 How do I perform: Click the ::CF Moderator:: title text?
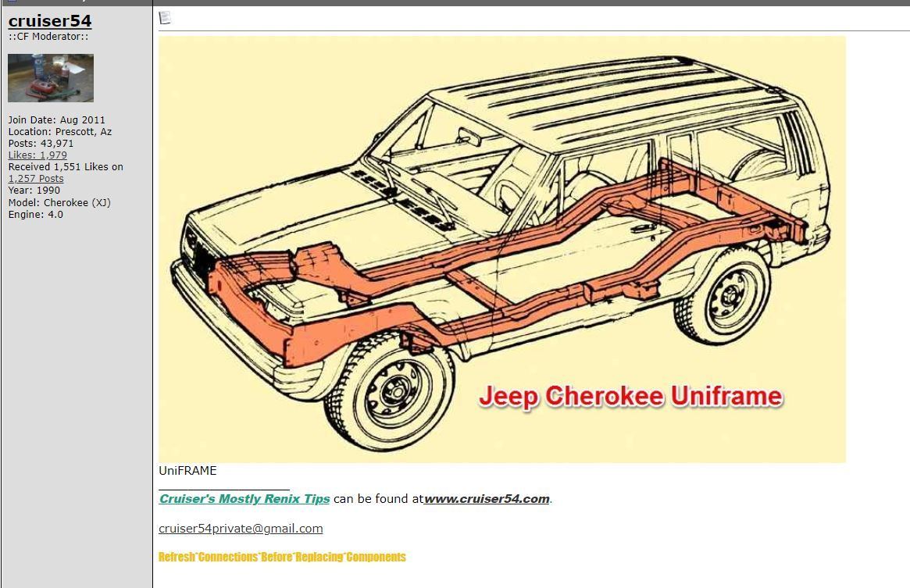click(48, 37)
